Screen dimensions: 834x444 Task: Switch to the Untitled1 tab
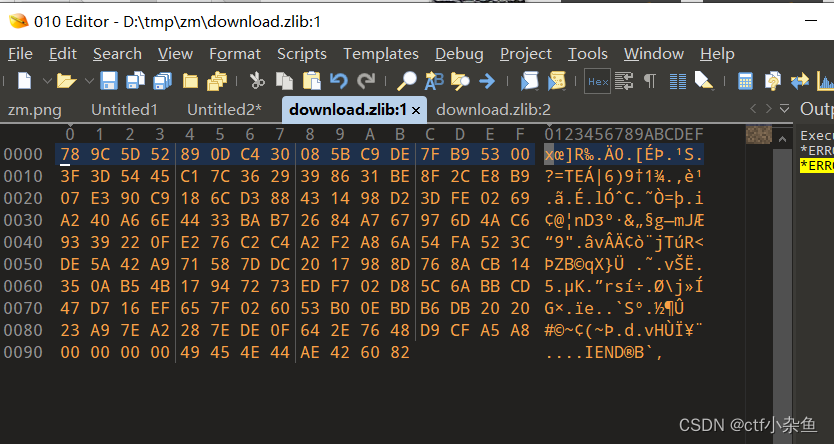tap(124, 110)
